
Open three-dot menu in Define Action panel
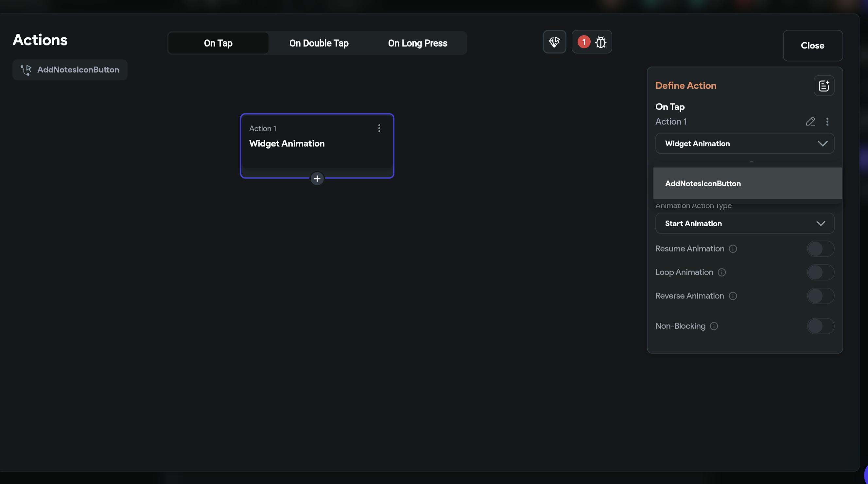coord(827,121)
